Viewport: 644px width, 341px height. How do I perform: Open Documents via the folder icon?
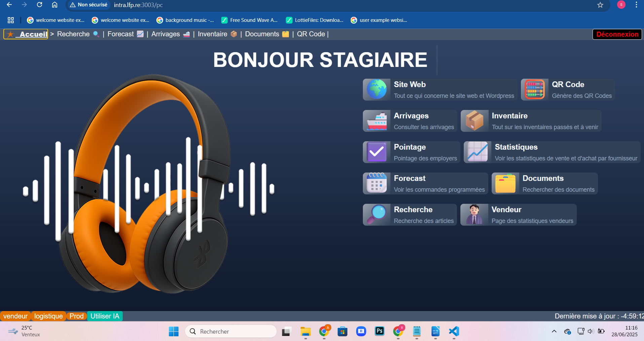(x=505, y=183)
